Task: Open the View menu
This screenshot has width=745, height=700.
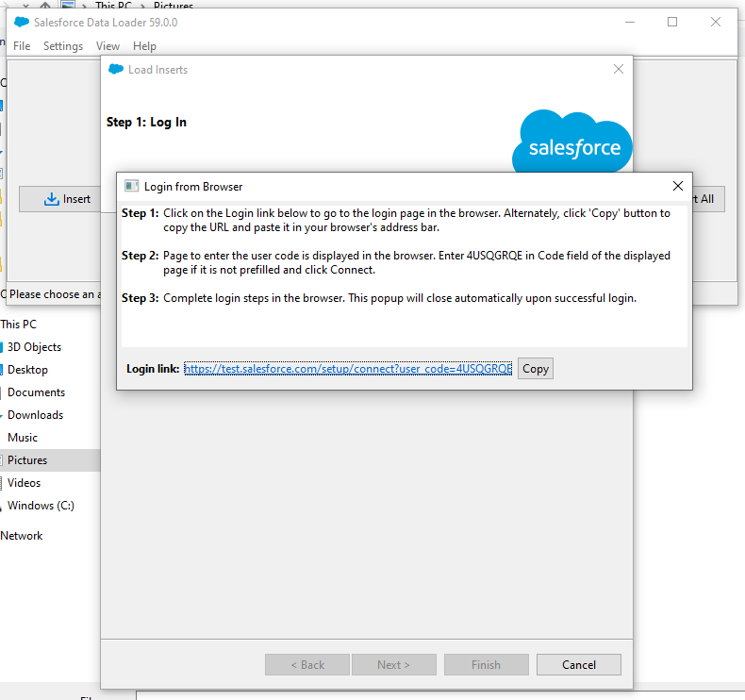Action: point(108,46)
